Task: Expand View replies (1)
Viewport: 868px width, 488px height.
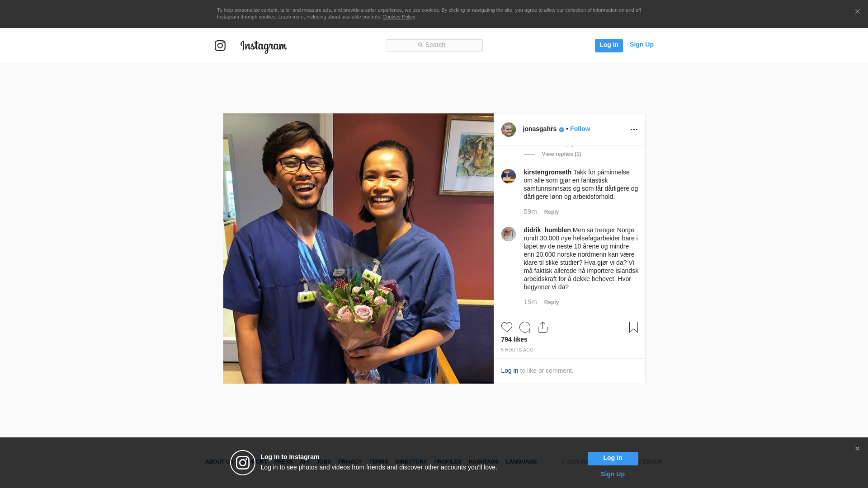Action: click(x=561, y=154)
